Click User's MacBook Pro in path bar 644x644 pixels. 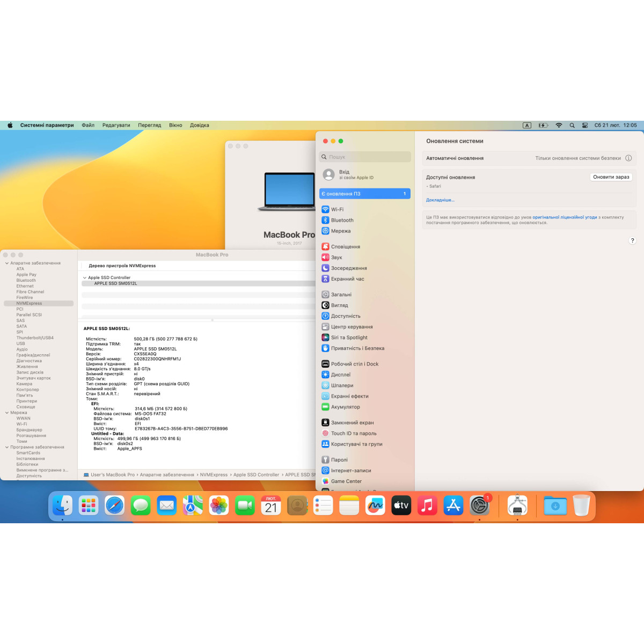(x=109, y=475)
